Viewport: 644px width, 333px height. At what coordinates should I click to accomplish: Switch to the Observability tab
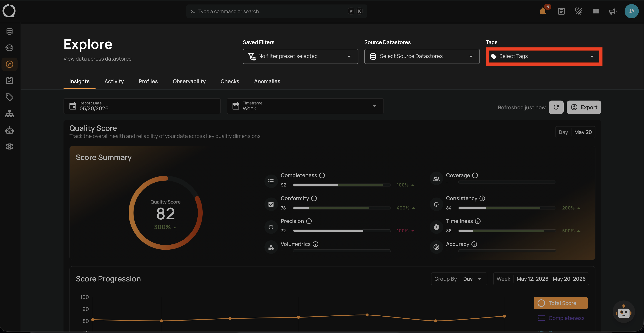(x=189, y=81)
